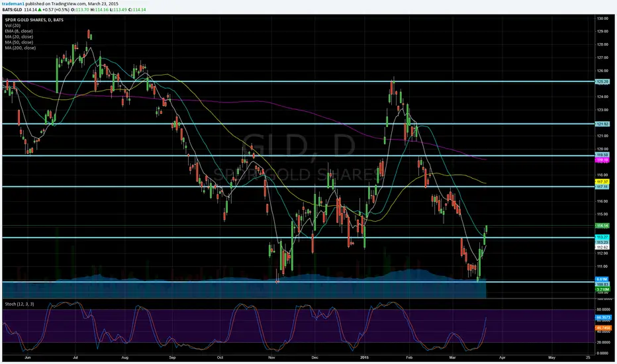Click the 109.83 horizontal line price label

click(602, 284)
